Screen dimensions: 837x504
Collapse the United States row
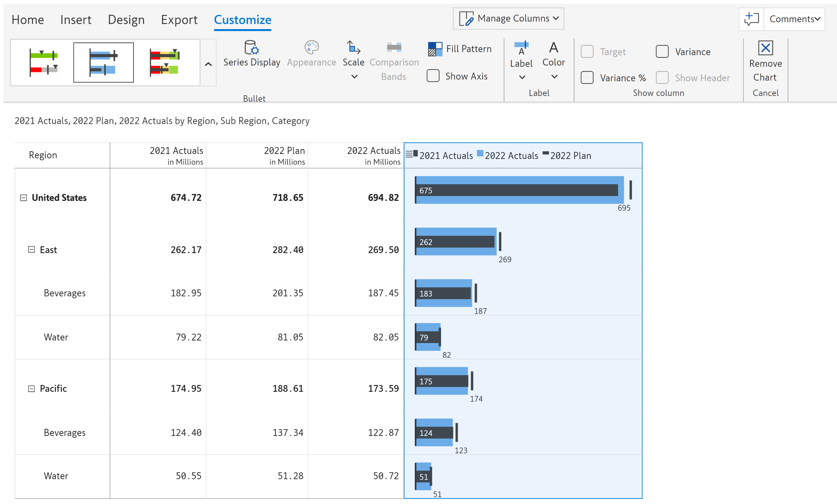[23, 198]
